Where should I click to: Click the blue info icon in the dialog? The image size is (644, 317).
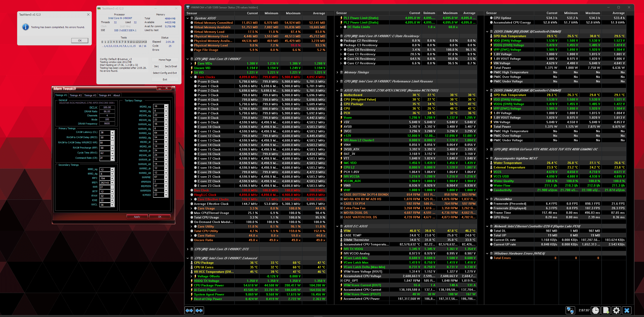point(26,27)
